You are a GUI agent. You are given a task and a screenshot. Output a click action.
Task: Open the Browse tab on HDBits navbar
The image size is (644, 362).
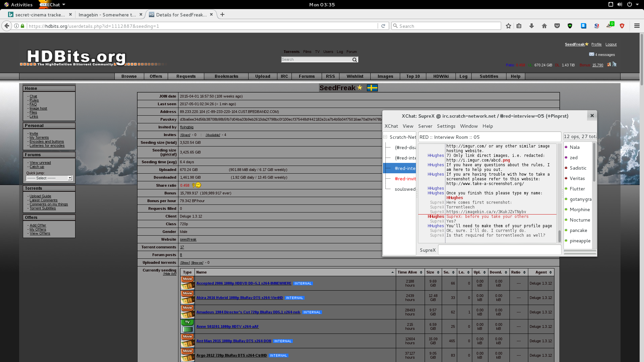click(x=129, y=76)
